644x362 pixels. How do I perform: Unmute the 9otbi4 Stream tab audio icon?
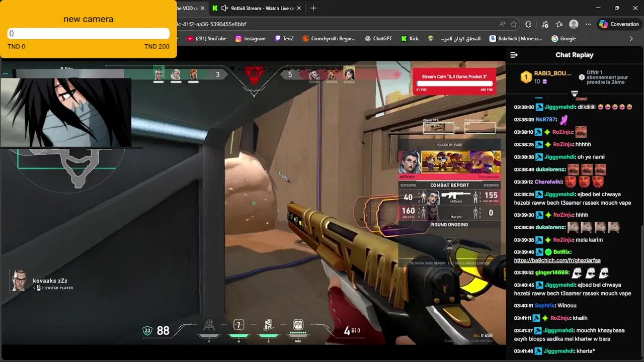(224, 8)
